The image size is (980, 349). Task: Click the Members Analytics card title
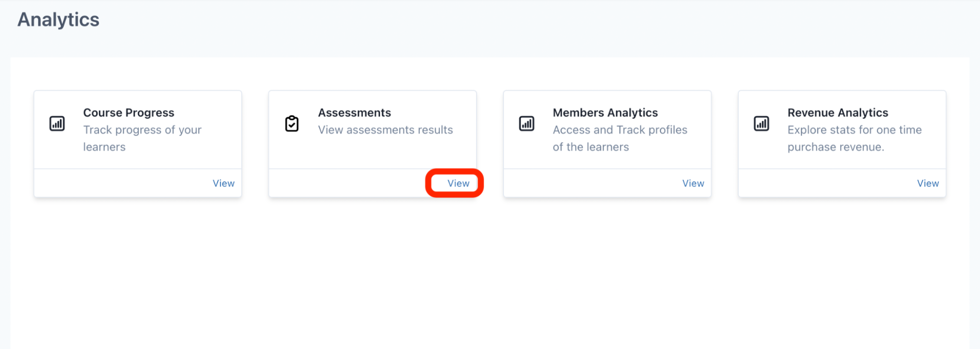605,113
